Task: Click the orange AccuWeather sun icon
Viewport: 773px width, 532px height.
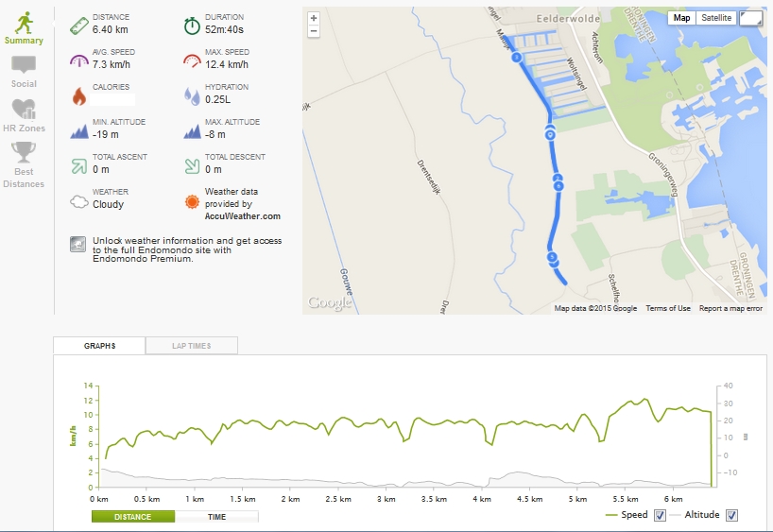Action: coord(192,201)
